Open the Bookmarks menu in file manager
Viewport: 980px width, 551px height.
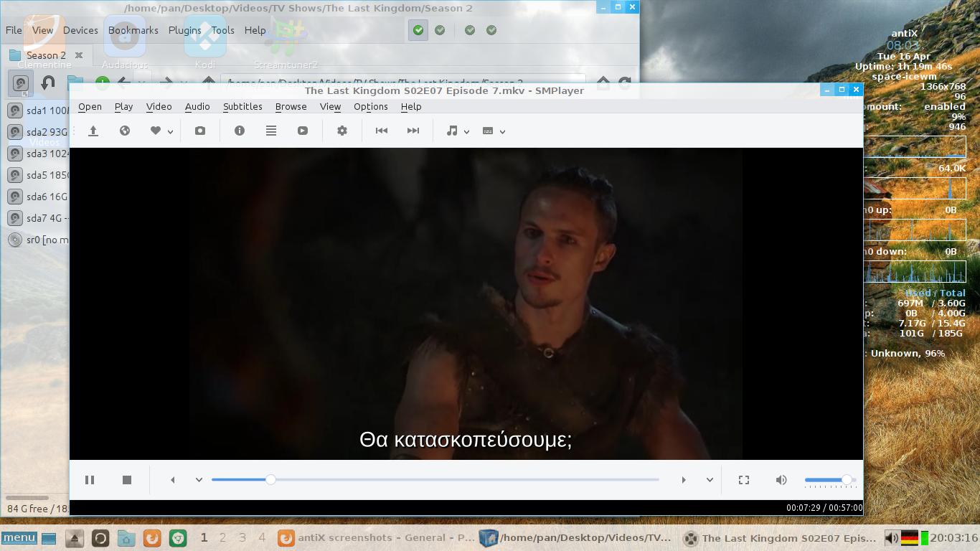(133, 30)
